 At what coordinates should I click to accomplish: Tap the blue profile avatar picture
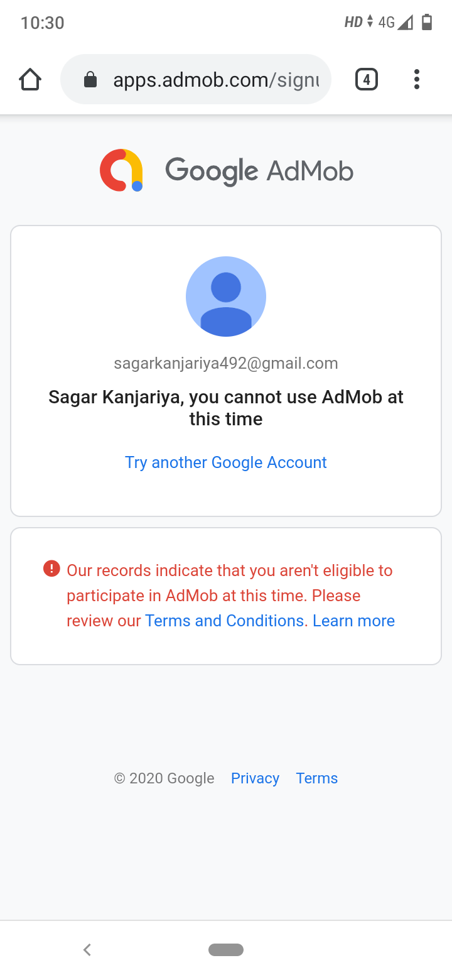tap(226, 297)
